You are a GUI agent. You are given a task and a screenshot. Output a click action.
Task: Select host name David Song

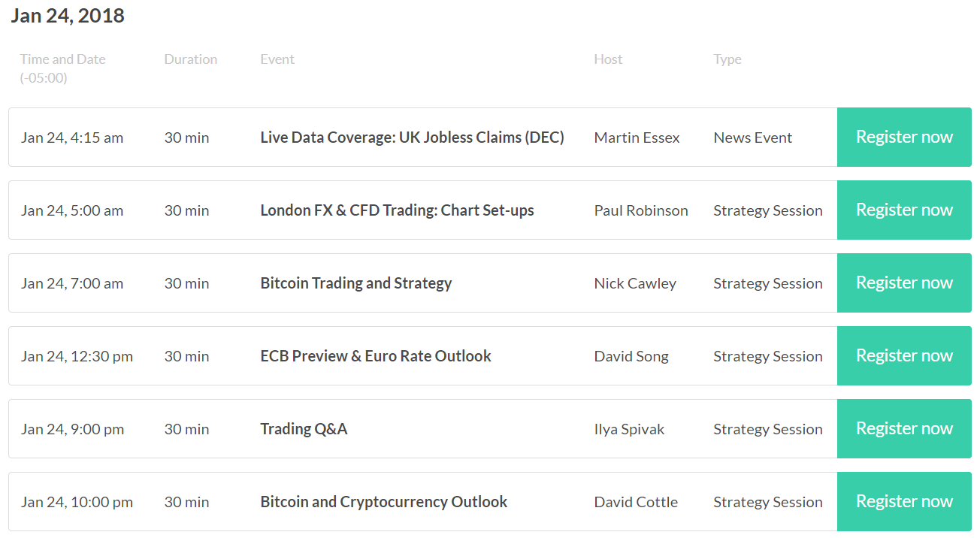[x=631, y=356]
